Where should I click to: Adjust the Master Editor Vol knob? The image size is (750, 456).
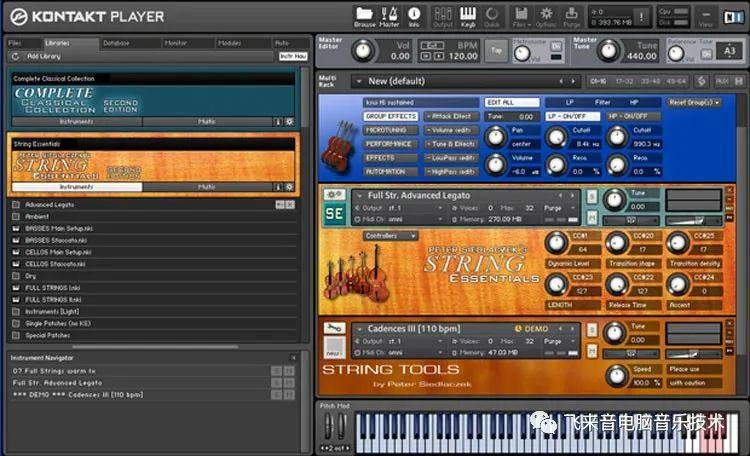tap(363, 50)
